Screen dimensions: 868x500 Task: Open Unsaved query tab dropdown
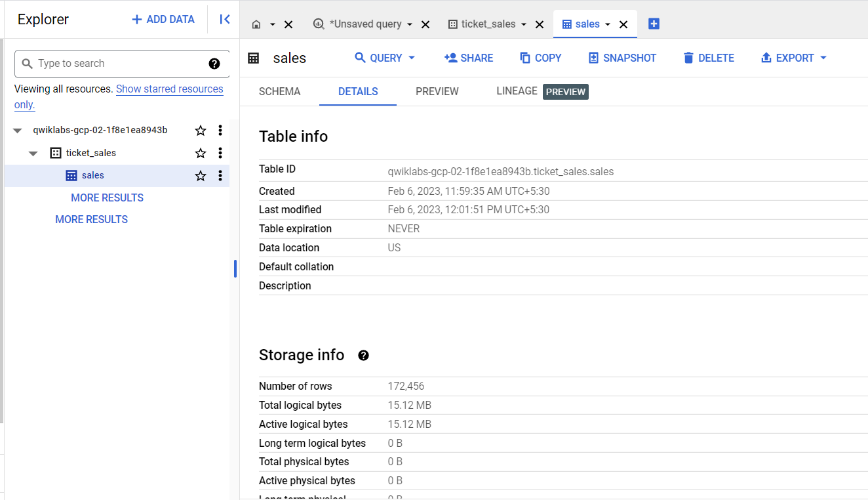pyautogui.click(x=410, y=24)
